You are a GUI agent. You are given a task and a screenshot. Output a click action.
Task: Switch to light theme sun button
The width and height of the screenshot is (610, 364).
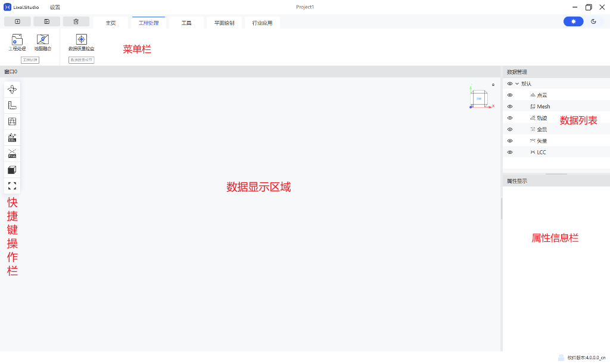(574, 22)
